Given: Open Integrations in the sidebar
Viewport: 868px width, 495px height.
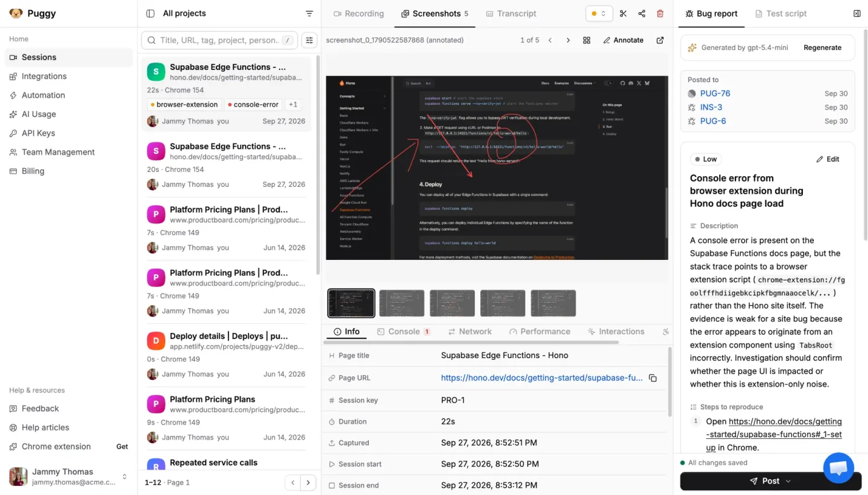Looking at the screenshot, I should 69,76.
